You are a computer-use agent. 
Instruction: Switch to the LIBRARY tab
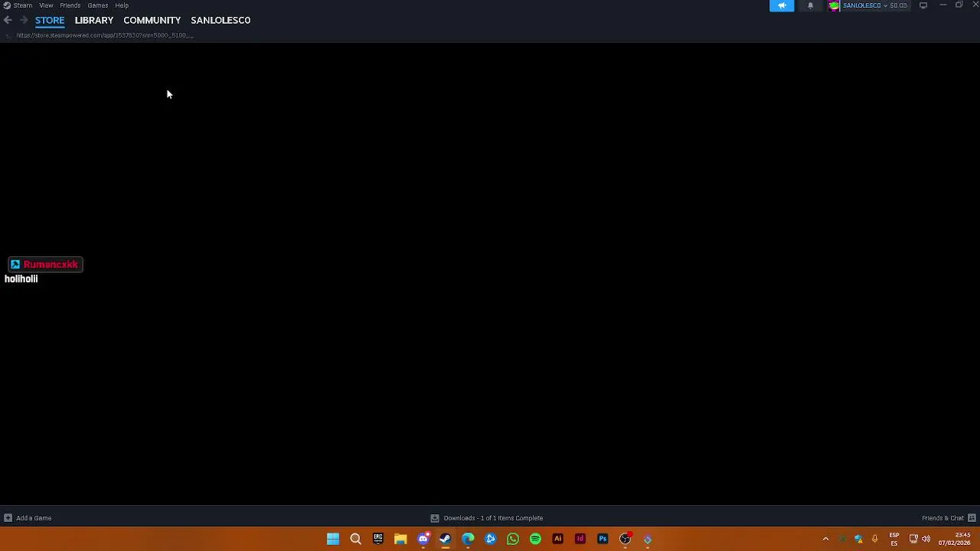click(x=94, y=21)
